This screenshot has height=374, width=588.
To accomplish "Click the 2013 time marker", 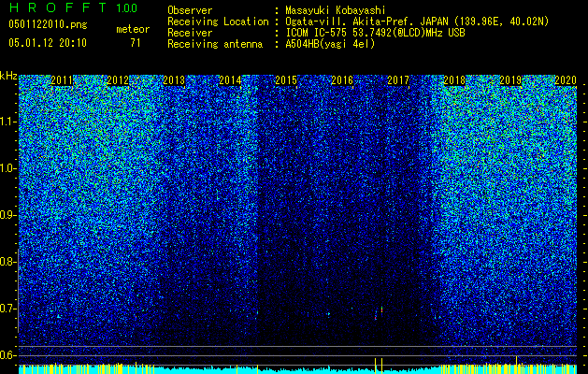I will (x=174, y=80).
